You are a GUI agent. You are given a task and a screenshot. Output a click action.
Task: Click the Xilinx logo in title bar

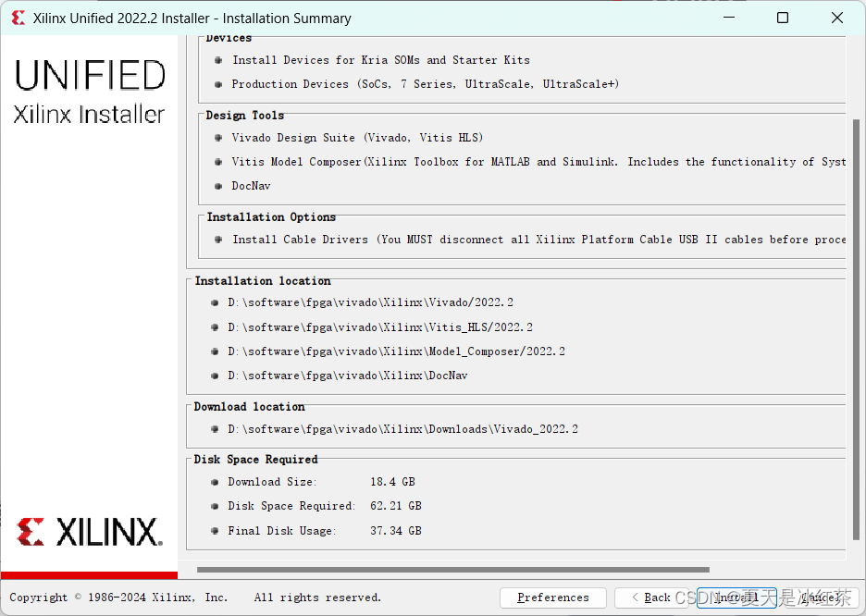pyautogui.click(x=19, y=18)
